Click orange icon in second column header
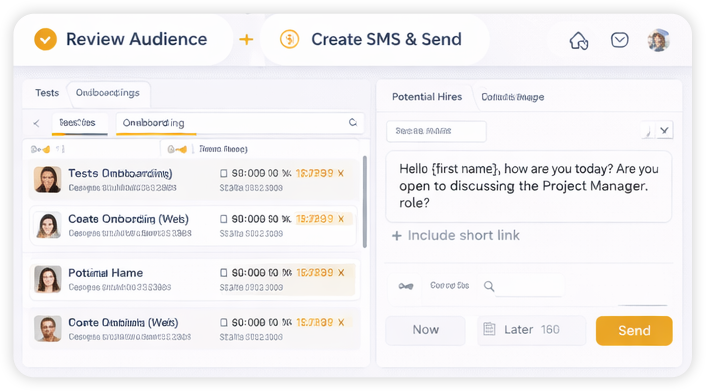Viewport: 706px width, 391px height. tap(182, 149)
